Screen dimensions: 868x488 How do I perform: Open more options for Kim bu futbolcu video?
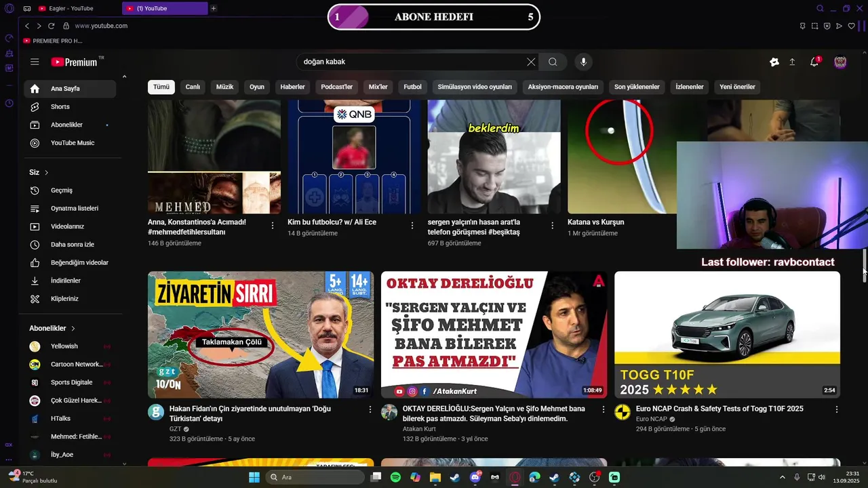(x=412, y=226)
